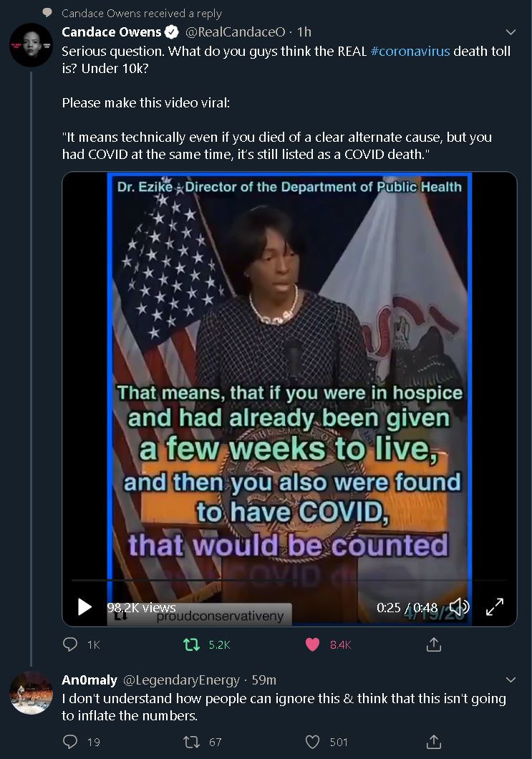Share An0maly's reply
The width and height of the screenshot is (532, 759).
tap(434, 742)
